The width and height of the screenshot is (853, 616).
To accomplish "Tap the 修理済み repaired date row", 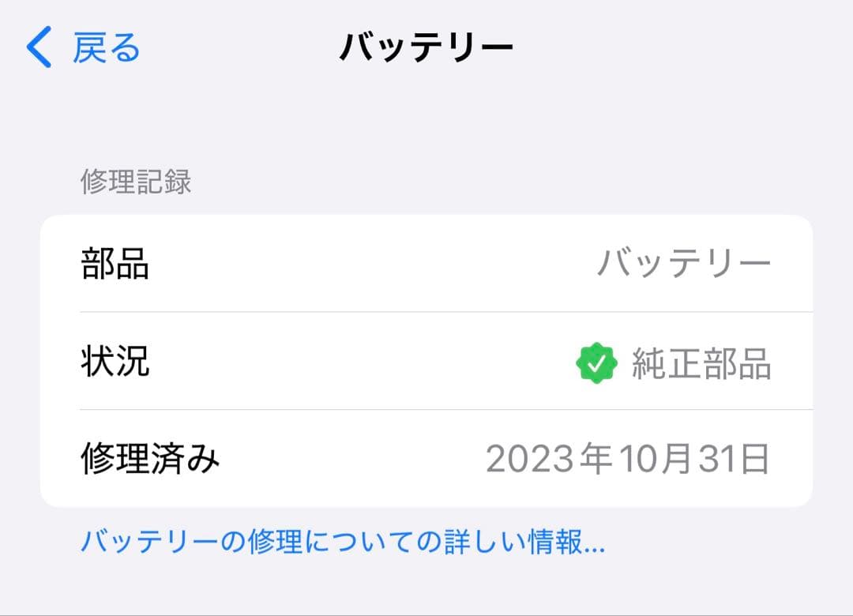I will [x=426, y=460].
